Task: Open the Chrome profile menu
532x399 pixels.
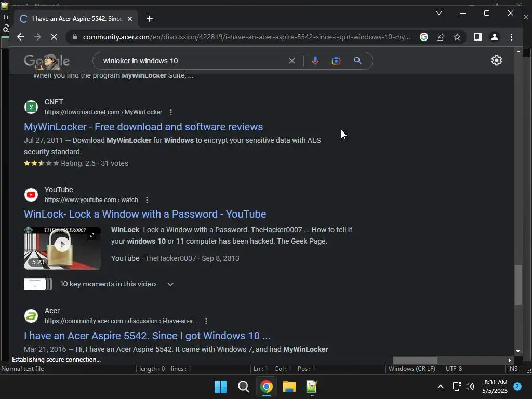Action: click(x=495, y=37)
